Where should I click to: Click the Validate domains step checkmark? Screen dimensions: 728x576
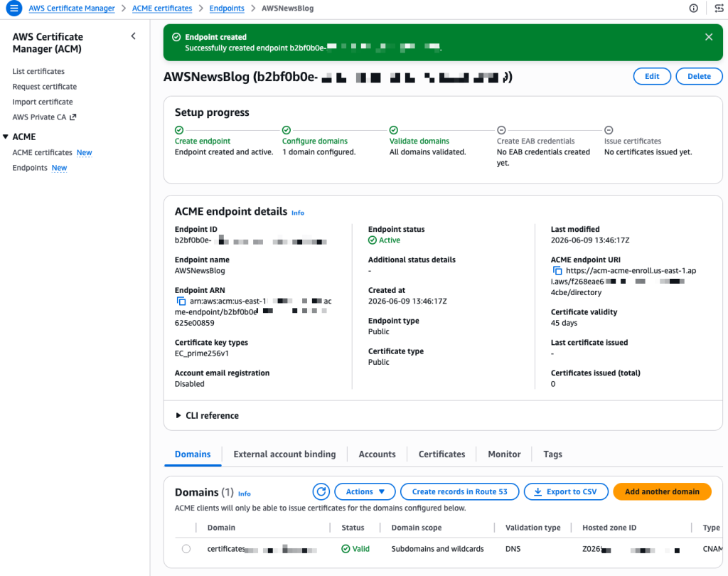(394, 130)
